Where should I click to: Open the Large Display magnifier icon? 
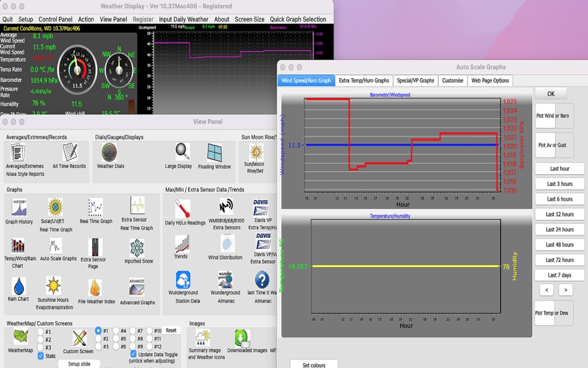pyautogui.click(x=182, y=151)
